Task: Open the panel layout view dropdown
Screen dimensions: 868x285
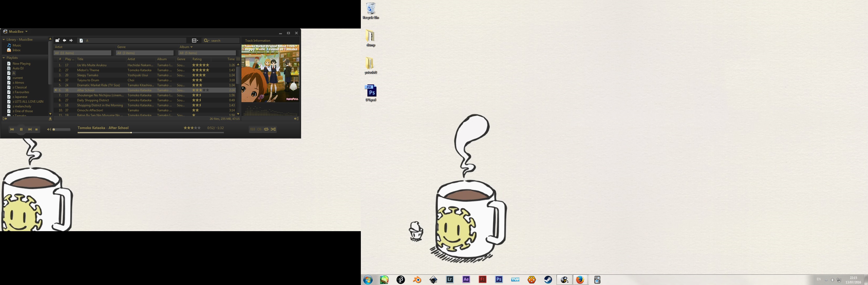Action: 195,40
